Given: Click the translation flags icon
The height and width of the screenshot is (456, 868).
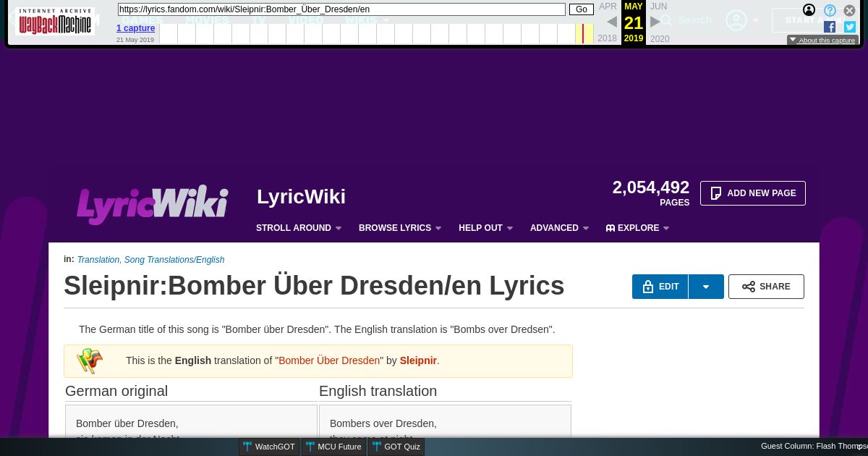Looking at the screenshot, I should tap(90, 360).
